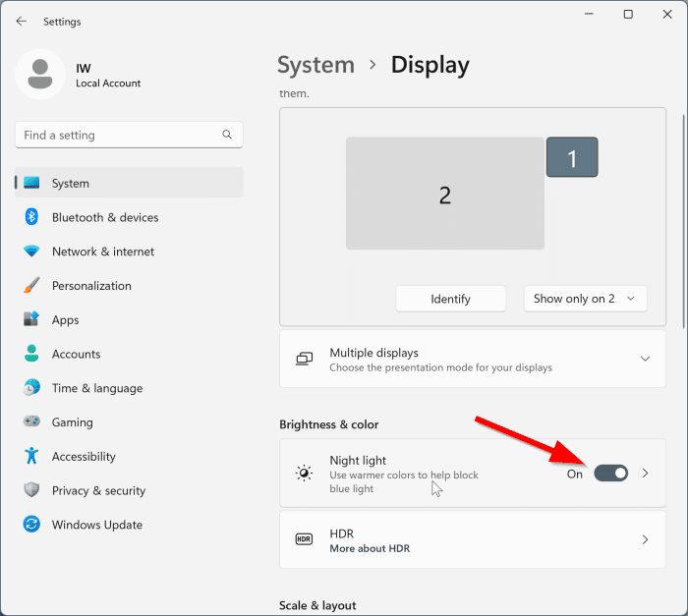688x616 pixels.
Task: Open Apps settings page
Action: 129,319
